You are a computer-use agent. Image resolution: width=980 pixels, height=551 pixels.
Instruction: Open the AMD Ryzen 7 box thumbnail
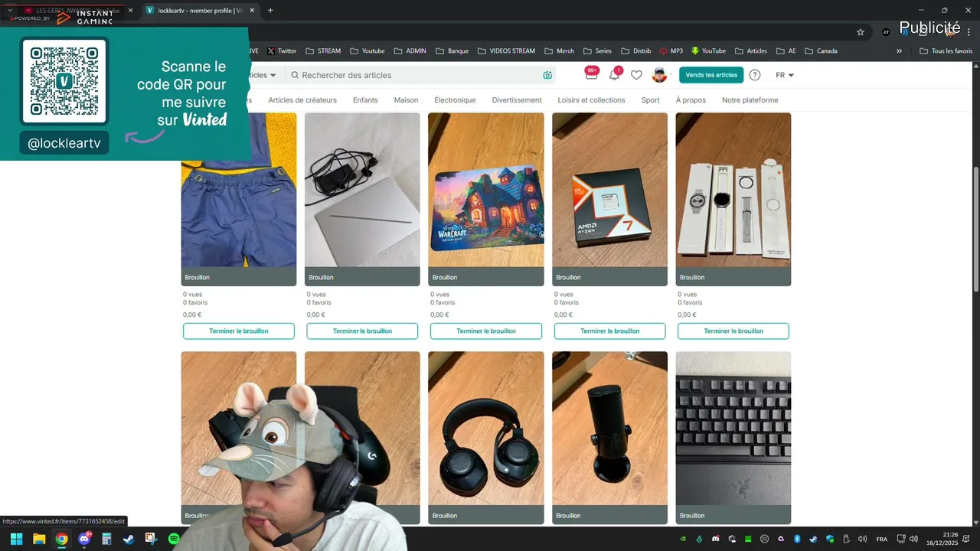click(609, 199)
